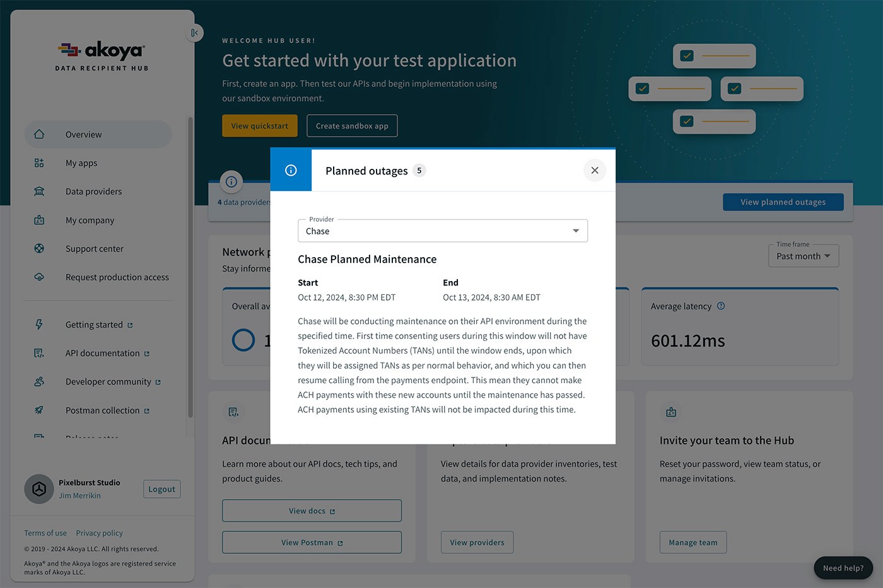Click the Jim Merrikin user name
883x588 pixels.
click(x=79, y=495)
